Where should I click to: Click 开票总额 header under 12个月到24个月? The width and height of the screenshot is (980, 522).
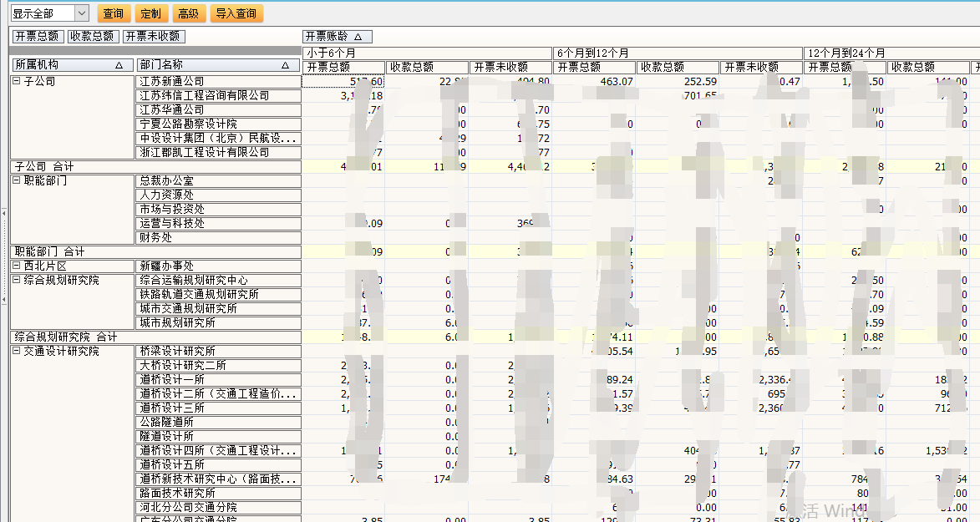(x=845, y=67)
